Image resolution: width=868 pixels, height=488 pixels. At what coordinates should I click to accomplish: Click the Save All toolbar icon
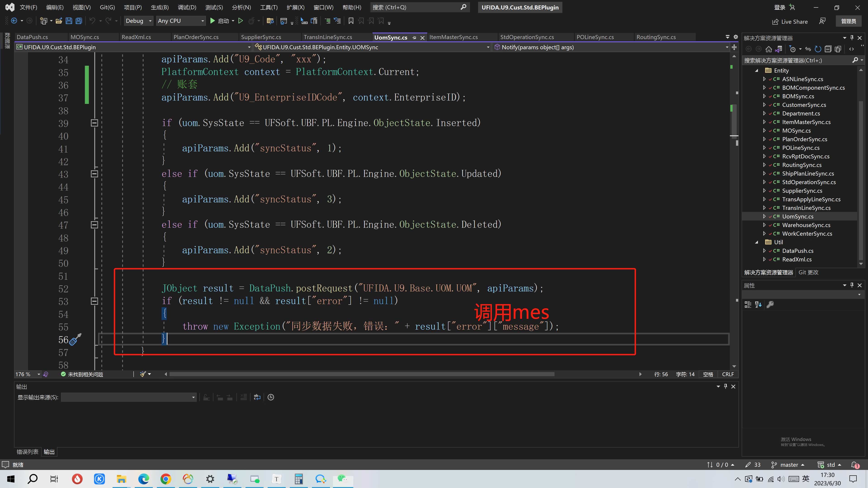tap(79, 21)
